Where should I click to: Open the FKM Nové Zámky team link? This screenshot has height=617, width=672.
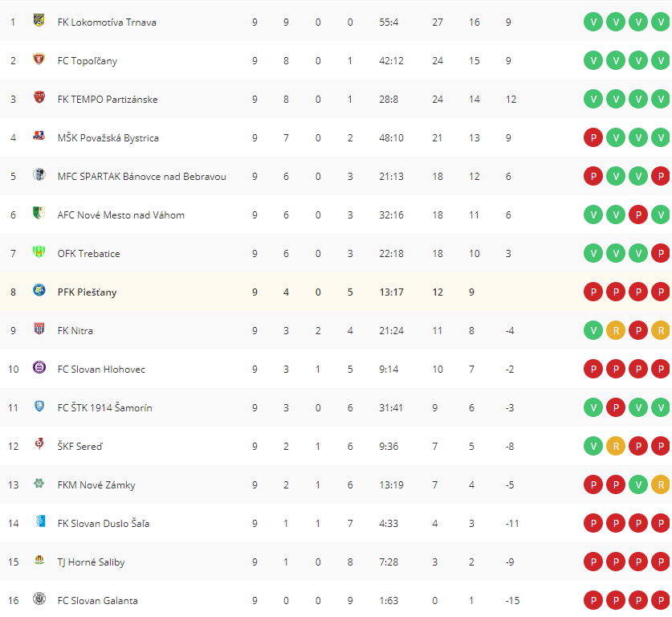96,485
